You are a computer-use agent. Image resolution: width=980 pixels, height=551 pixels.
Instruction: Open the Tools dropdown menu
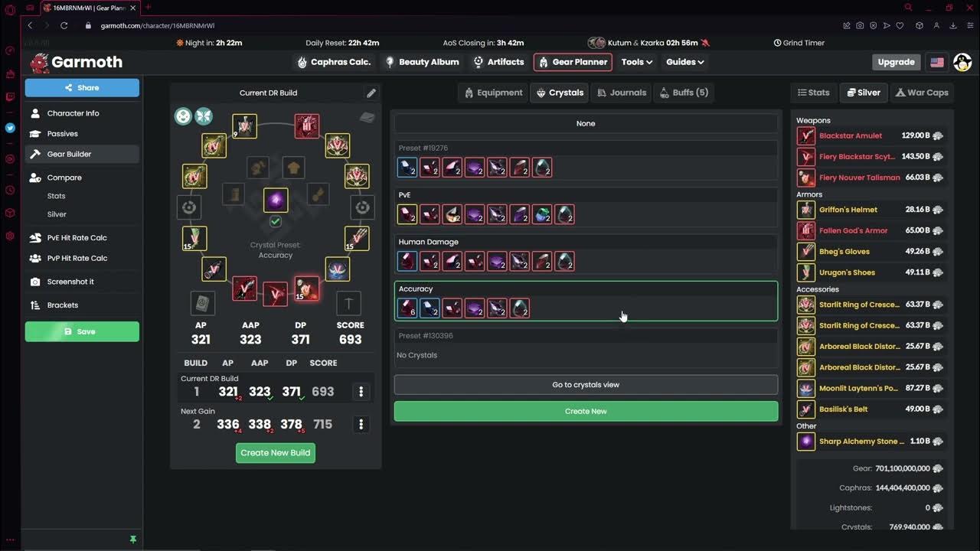(x=636, y=62)
